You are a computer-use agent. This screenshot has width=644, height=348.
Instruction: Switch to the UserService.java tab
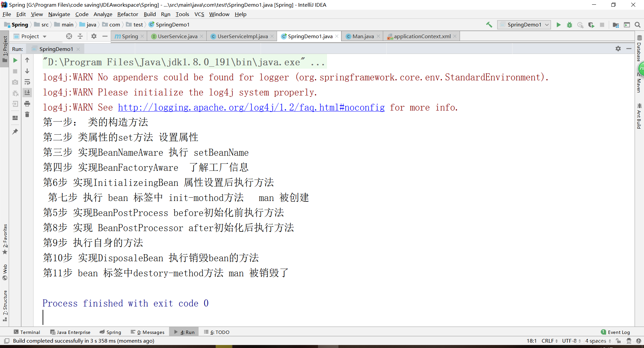[177, 36]
